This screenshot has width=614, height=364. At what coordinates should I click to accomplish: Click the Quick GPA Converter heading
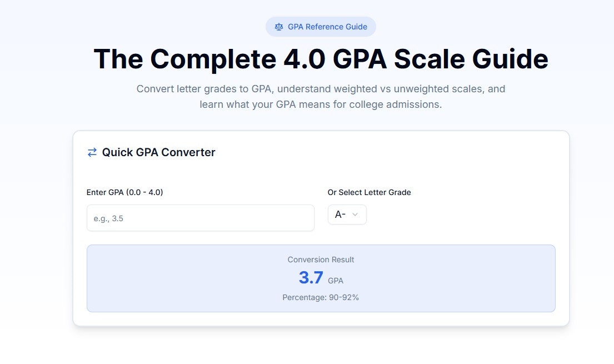click(158, 152)
